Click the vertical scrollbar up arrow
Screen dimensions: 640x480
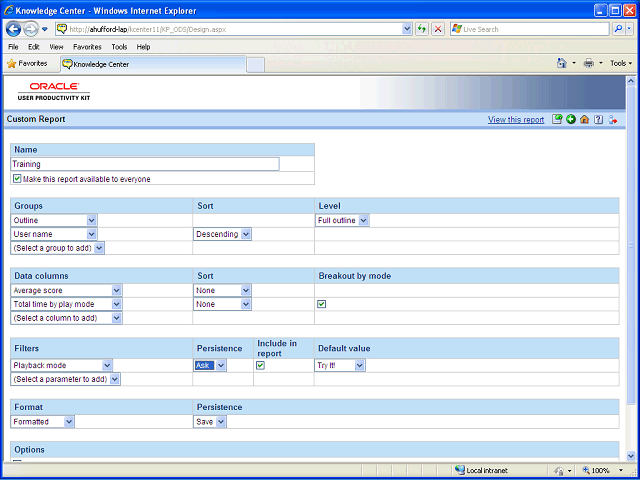click(x=631, y=81)
